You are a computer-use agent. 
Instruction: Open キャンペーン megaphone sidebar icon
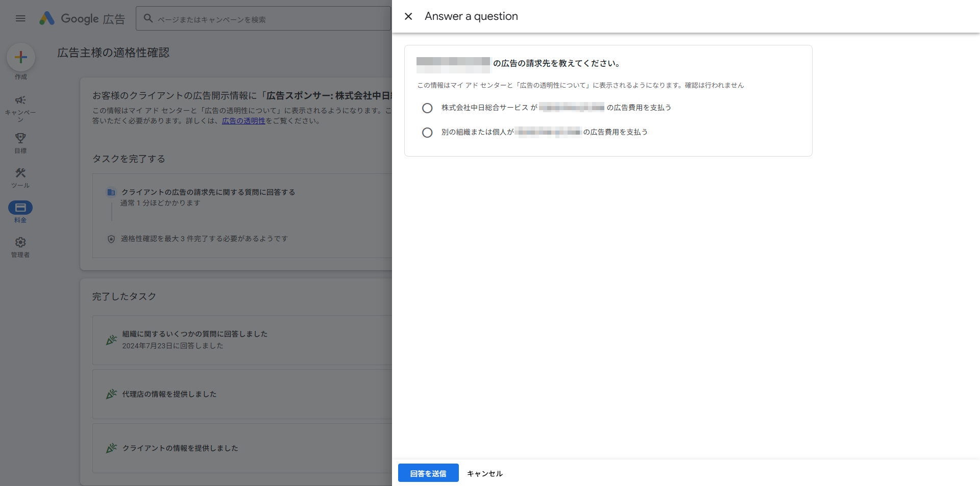coord(20,100)
